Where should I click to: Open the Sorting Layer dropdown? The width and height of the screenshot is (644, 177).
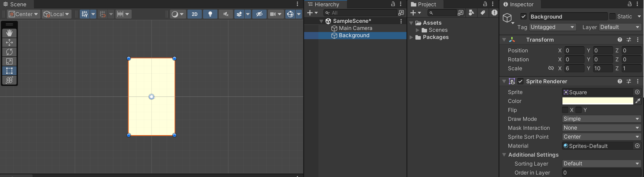pyautogui.click(x=602, y=164)
